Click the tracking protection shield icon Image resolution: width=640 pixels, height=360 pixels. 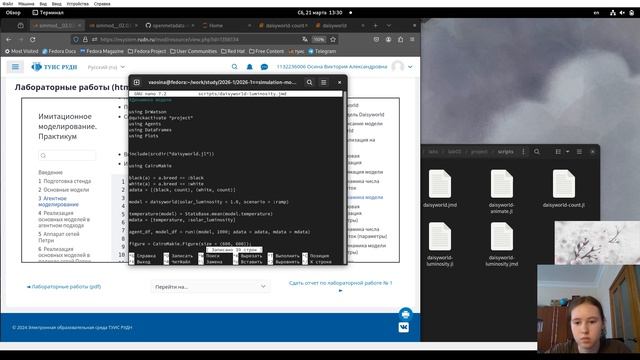[x=76, y=40]
